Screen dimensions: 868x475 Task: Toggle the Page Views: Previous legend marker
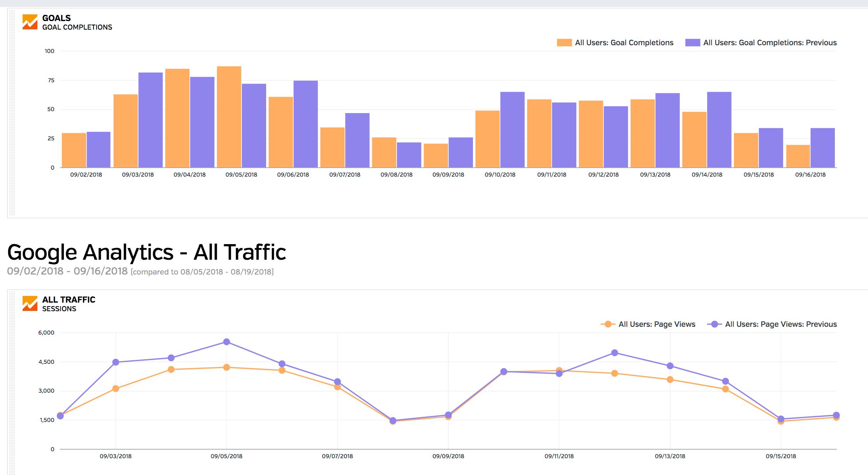pos(714,324)
